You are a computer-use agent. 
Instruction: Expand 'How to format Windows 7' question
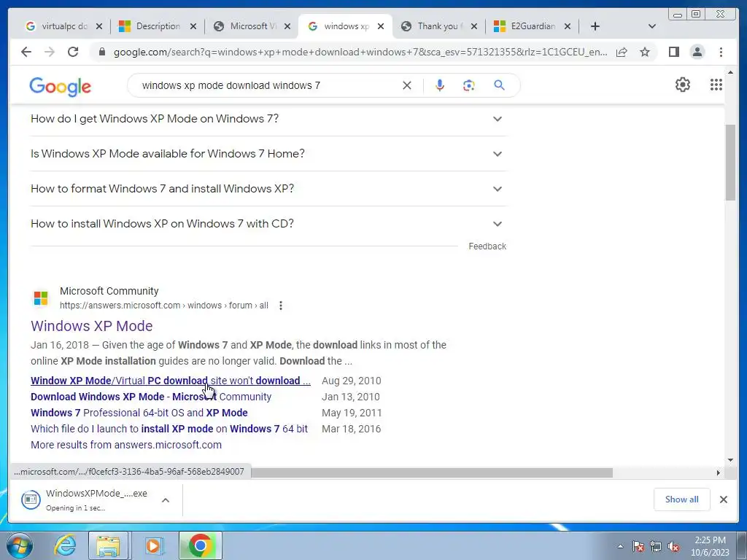[x=268, y=189]
